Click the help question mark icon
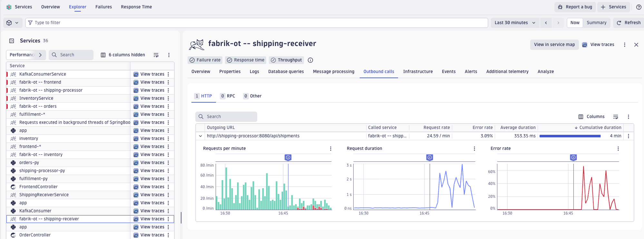This screenshot has width=644, height=239. [x=639, y=7]
